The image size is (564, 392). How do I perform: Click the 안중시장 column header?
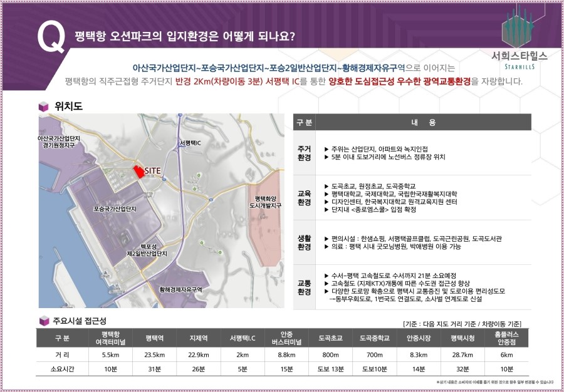click(x=419, y=338)
